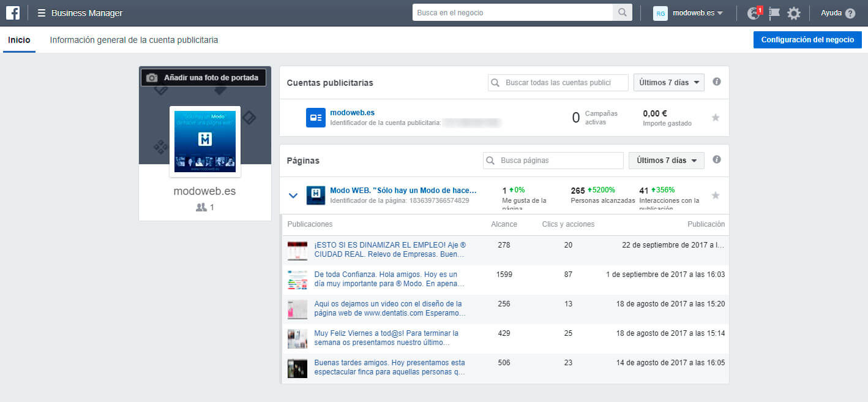
Task: Click the date 1 de septiembre de 2017
Action: (665, 275)
